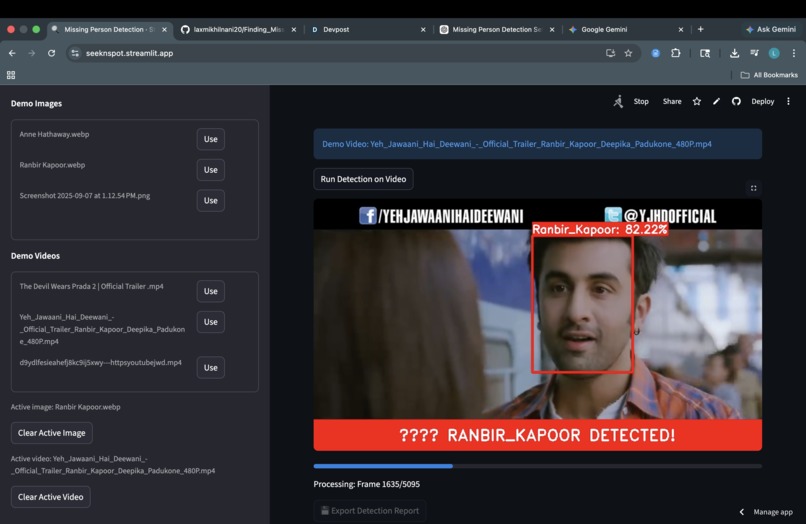Click Run Detection on Video
The height and width of the screenshot is (524, 806).
click(363, 179)
